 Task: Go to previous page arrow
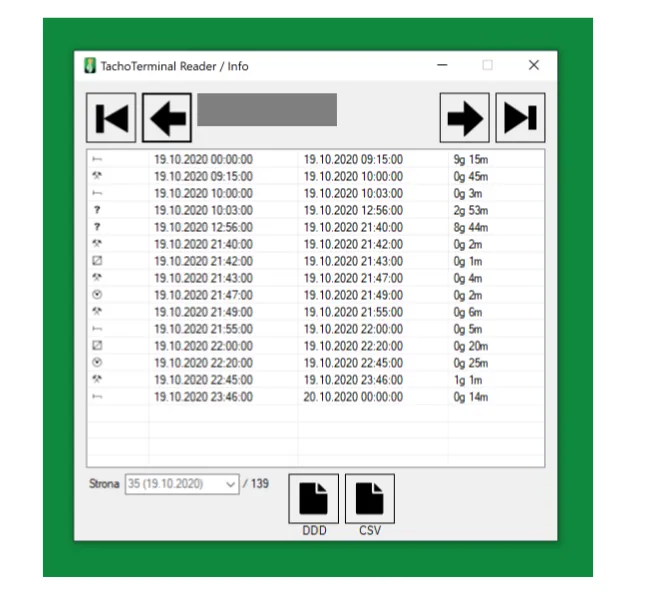pos(167,118)
